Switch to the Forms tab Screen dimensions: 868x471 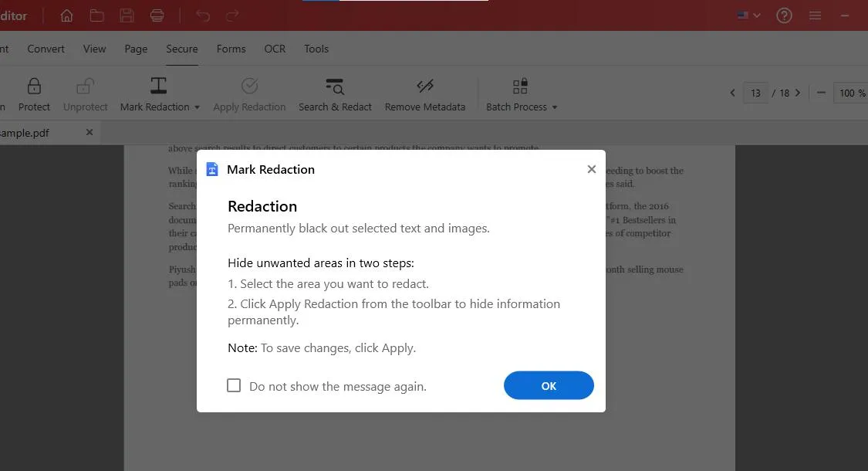(231, 49)
